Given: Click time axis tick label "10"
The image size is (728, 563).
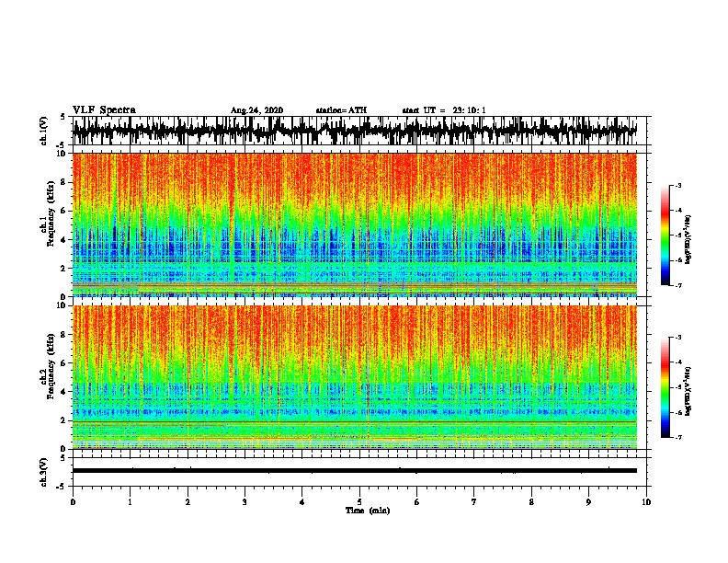Looking at the screenshot, I should pos(646,502).
